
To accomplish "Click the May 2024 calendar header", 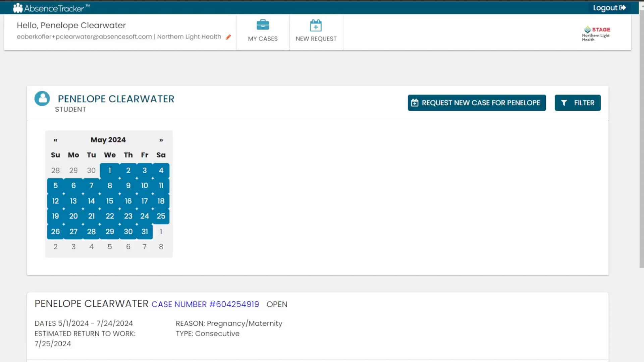I will pyautogui.click(x=108, y=140).
